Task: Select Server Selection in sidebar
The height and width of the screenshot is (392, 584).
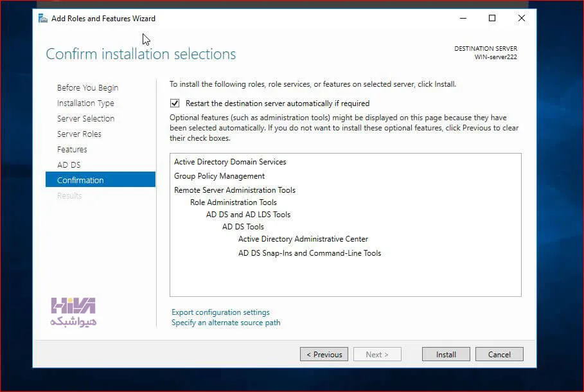Action: tap(85, 118)
